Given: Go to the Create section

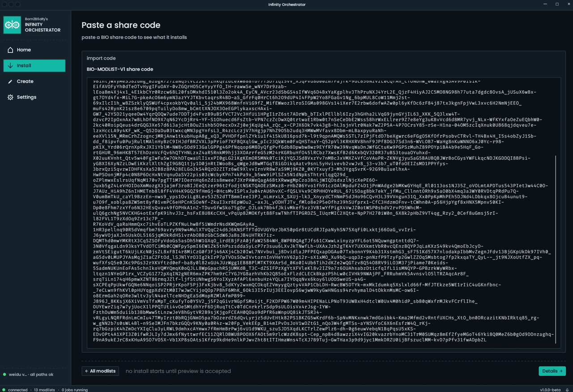Looking at the screenshot, I should (x=34, y=81).
